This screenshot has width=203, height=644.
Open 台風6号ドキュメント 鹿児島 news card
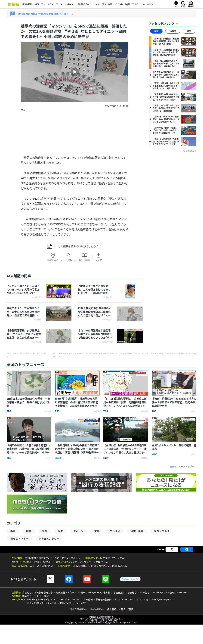[x=174, y=436]
